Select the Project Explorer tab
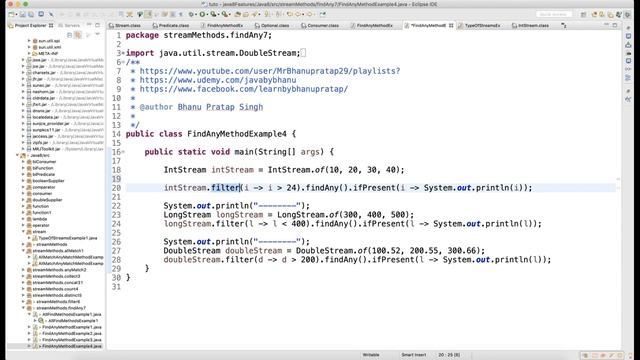The image size is (640, 360). (x=31, y=25)
